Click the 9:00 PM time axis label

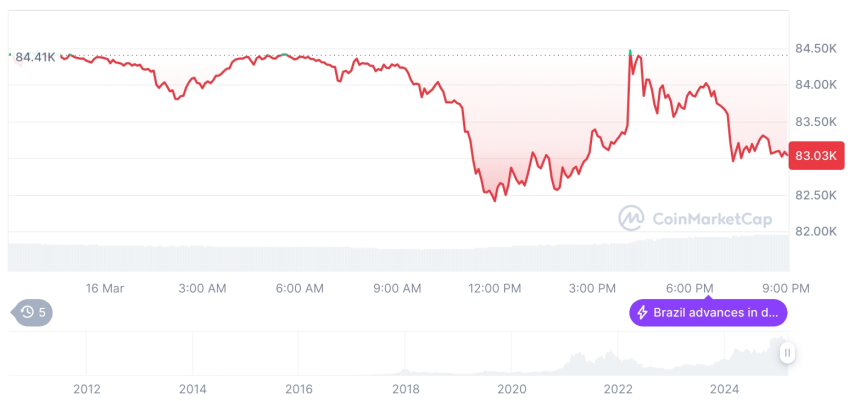[785, 288]
